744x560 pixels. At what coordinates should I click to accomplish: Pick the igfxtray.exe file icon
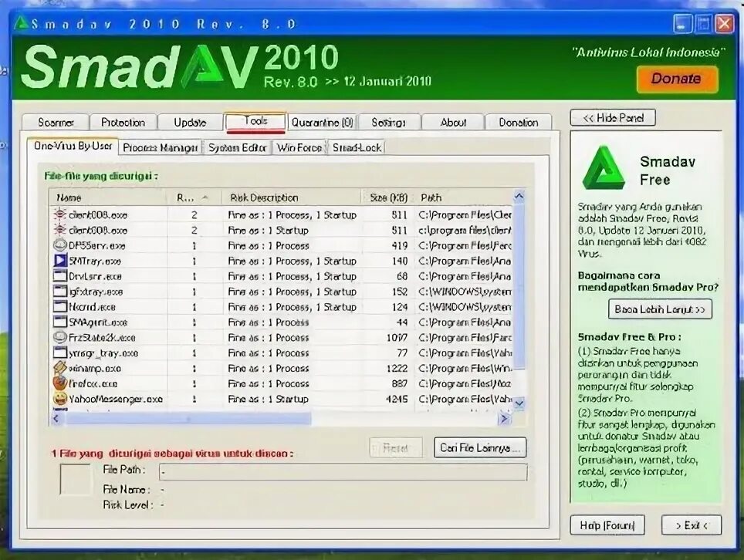pos(59,292)
